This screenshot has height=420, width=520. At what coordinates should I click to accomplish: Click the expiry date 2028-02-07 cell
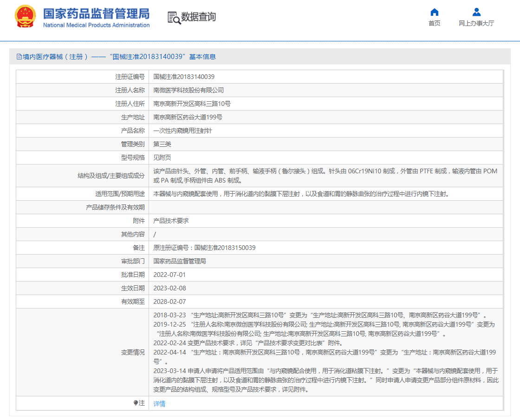point(326,302)
